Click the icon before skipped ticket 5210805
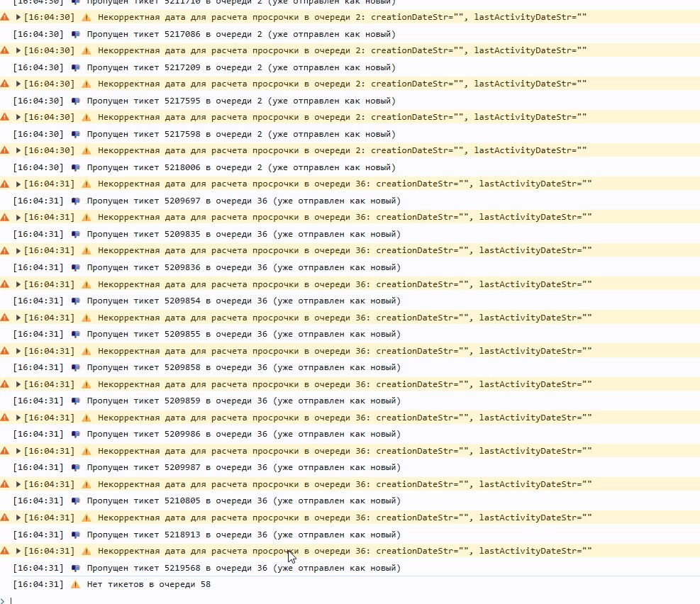Image resolution: width=700 pixels, height=604 pixels. tap(76, 501)
